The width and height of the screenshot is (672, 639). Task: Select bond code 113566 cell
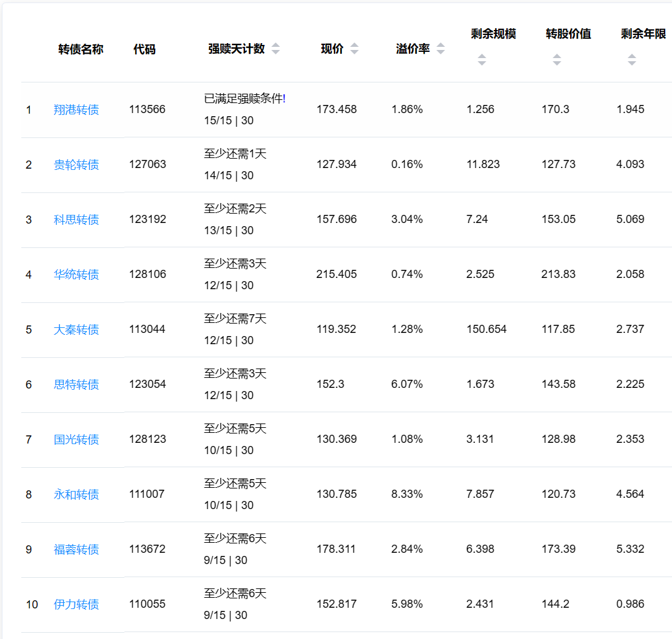[148, 110]
